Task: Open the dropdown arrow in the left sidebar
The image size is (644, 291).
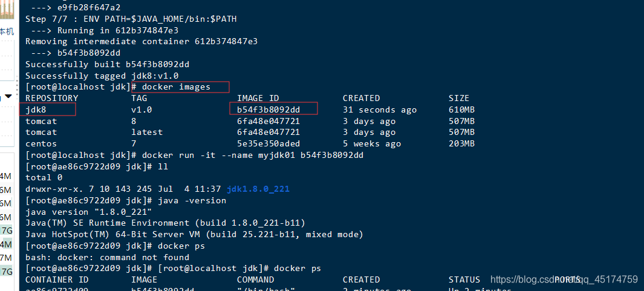Action: tap(8, 97)
